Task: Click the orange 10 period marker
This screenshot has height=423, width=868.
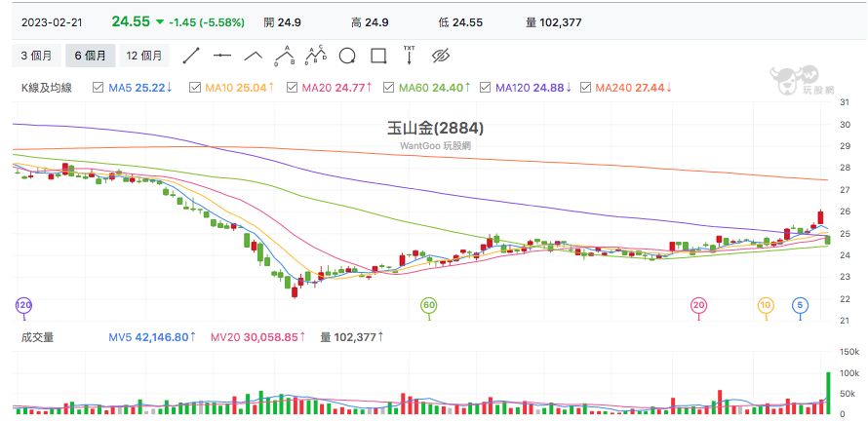Action: tap(767, 305)
